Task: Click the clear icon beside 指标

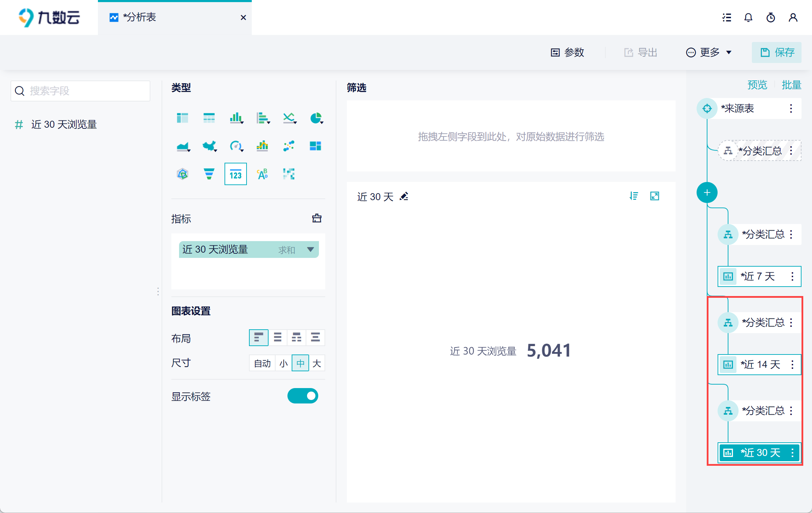Action: 316,218
